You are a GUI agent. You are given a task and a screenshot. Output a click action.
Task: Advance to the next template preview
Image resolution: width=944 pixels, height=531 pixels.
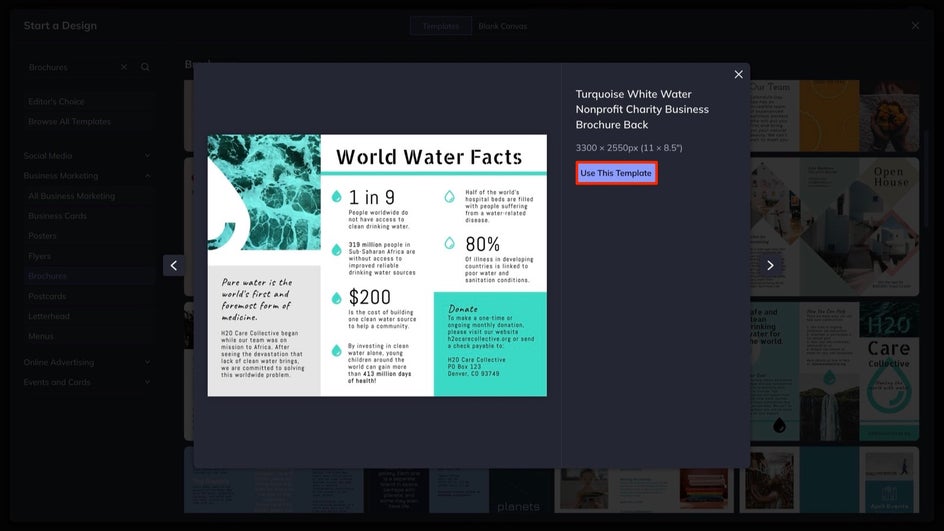(770, 265)
